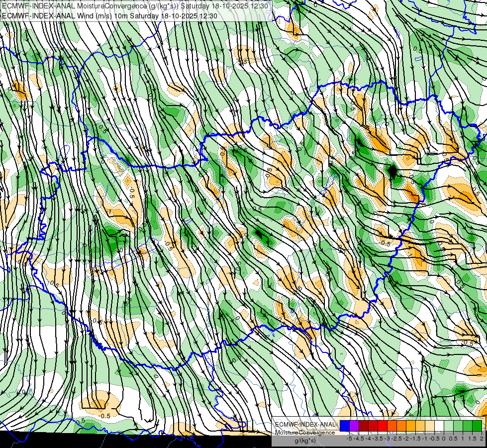Pick the light green swatch between 0.5 and 1
The image size is (487, 448).
pyautogui.click(x=458, y=426)
